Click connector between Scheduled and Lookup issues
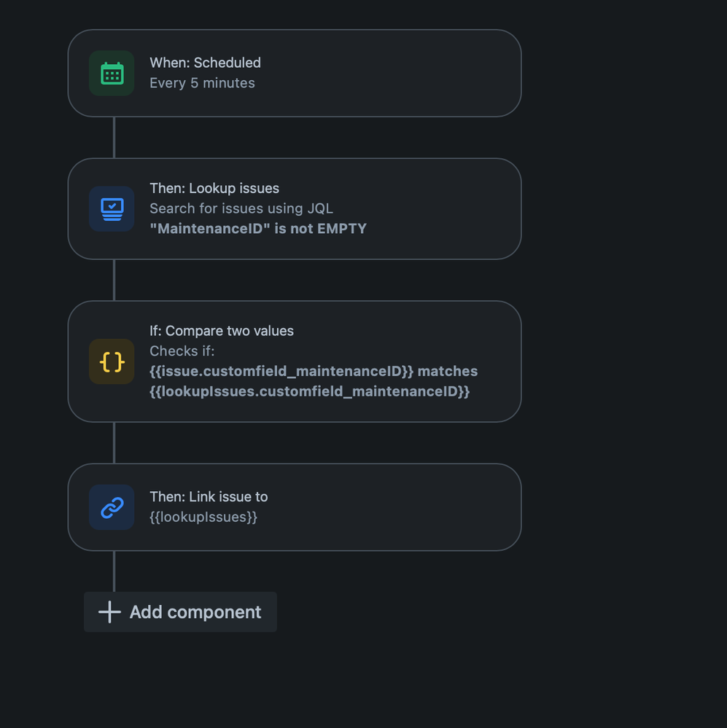 click(x=114, y=138)
